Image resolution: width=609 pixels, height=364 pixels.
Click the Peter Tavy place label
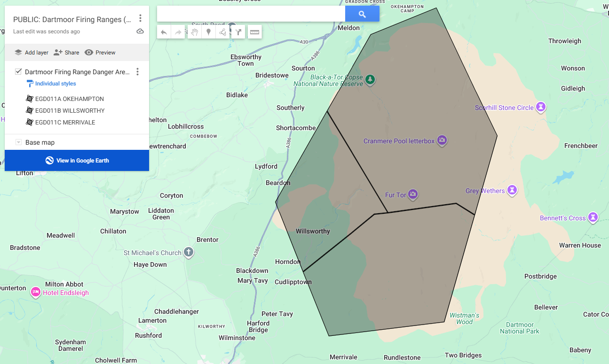coord(277,314)
